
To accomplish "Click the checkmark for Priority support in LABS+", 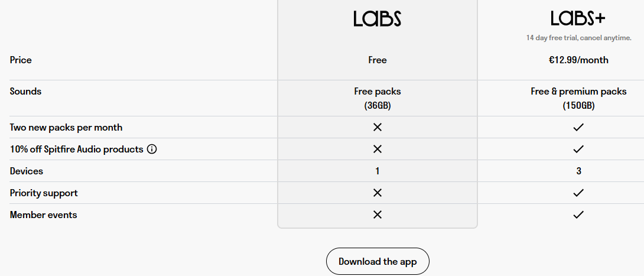I will pyautogui.click(x=578, y=193).
